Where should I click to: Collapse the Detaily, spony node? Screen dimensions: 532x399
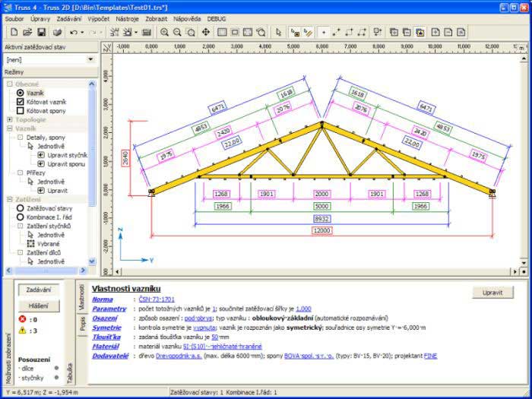click(20, 138)
